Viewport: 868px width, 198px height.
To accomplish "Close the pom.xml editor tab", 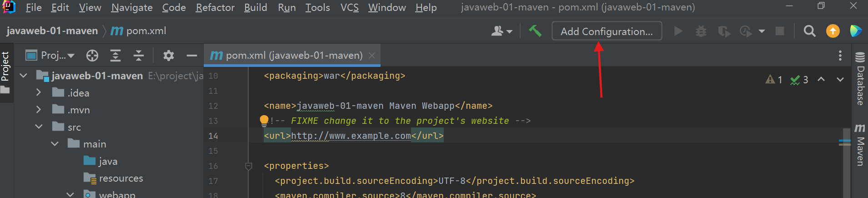I will tap(372, 56).
